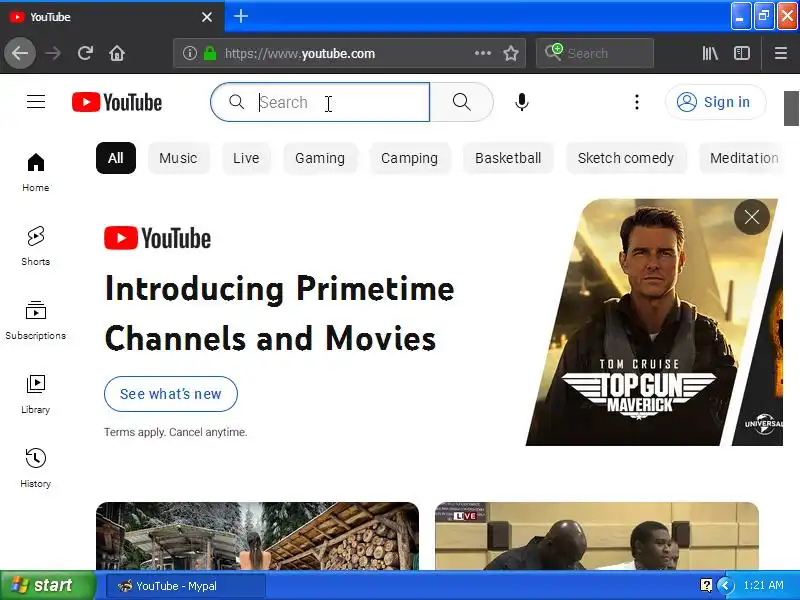Click See what's new button
The width and height of the screenshot is (800, 600).
tap(171, 394)
